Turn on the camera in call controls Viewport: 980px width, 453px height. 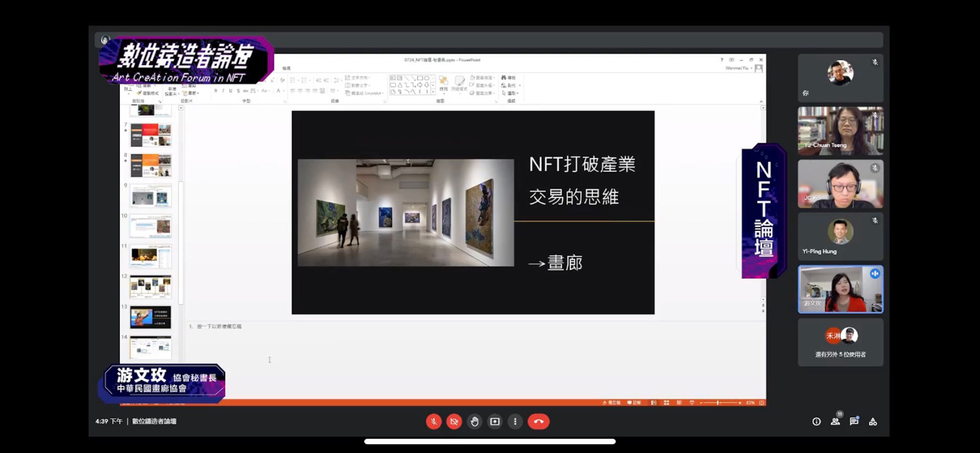pos(454,421)
